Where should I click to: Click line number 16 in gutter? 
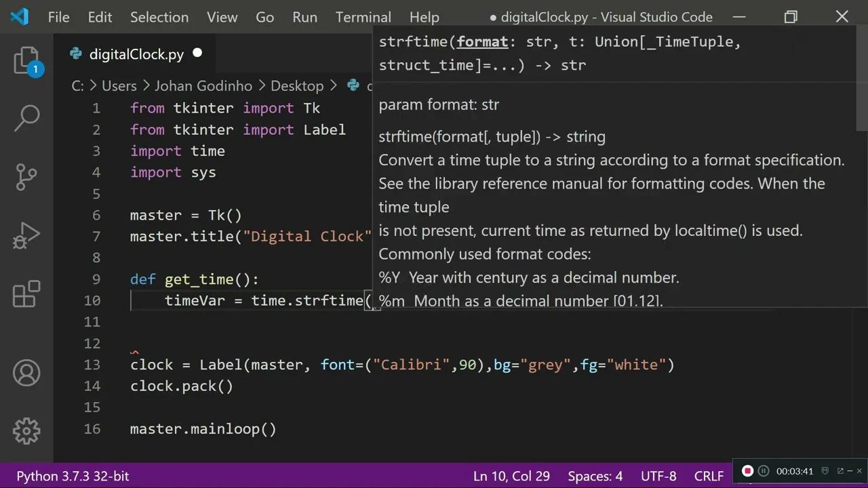[x=92, y=428]
